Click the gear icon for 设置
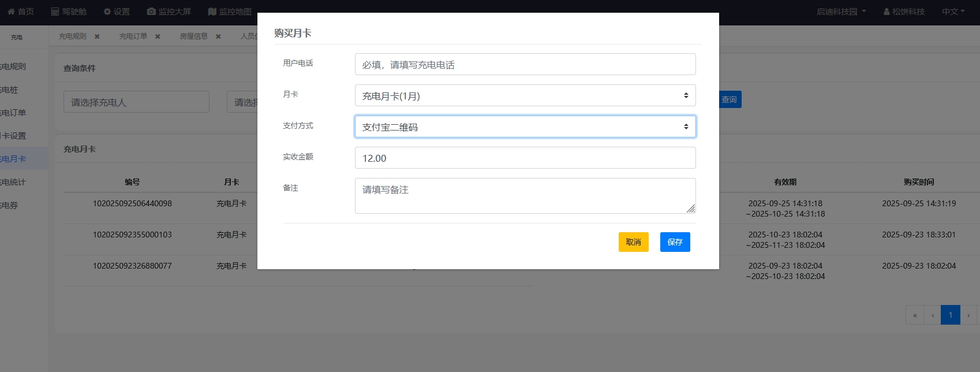 (x=107, y=12)
